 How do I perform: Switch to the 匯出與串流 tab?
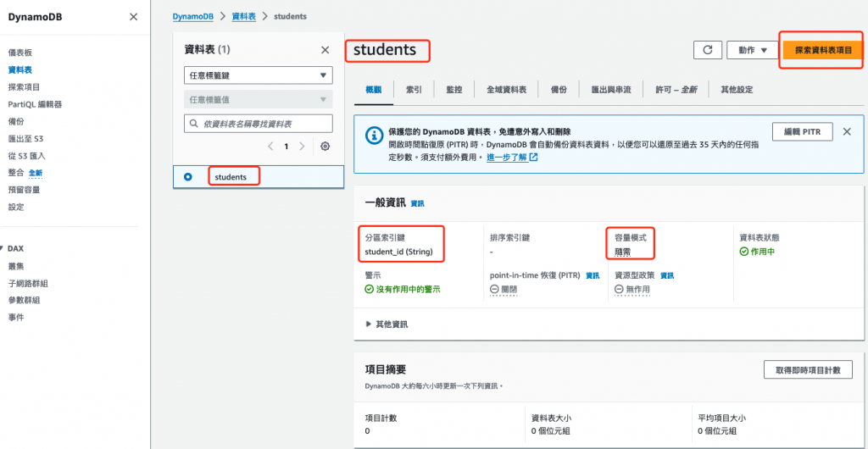[611, 90]
